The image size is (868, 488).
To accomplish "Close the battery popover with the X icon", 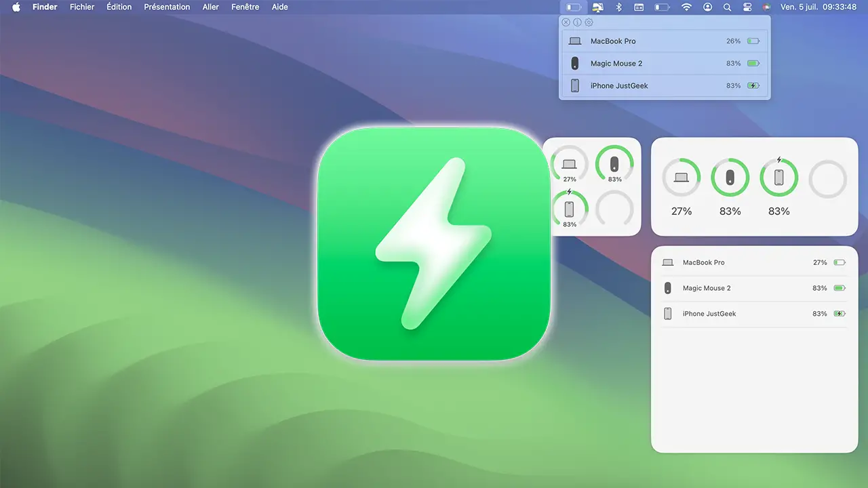I will [x=566, y=22].
